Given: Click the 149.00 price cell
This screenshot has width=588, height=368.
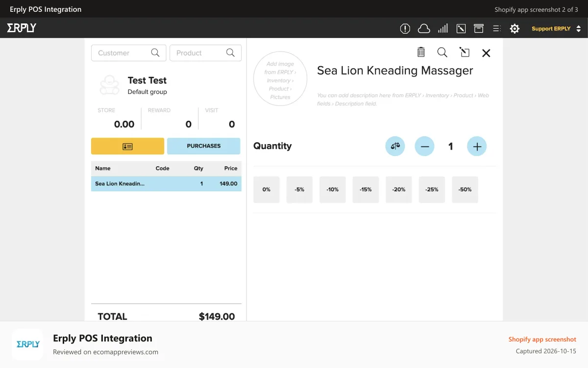Looking at the screenshot, I should click(x=228, y=184).
